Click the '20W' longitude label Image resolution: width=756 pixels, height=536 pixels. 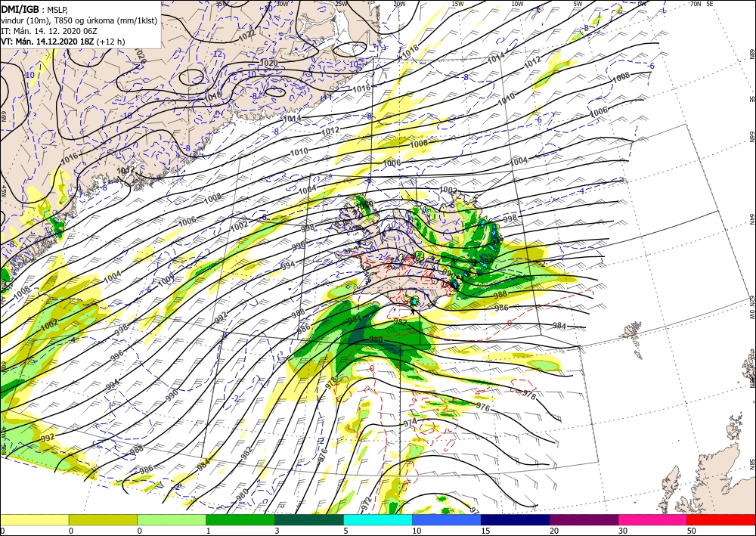click(x=398, y=4)
